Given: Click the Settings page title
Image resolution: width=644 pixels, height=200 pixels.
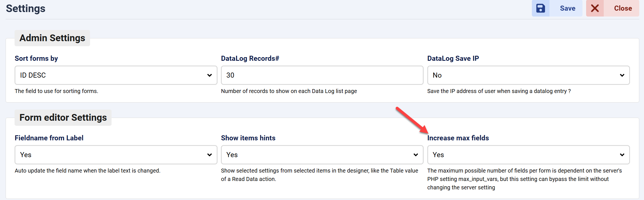Looking at the screenshot, I should (x=26, y=8).
